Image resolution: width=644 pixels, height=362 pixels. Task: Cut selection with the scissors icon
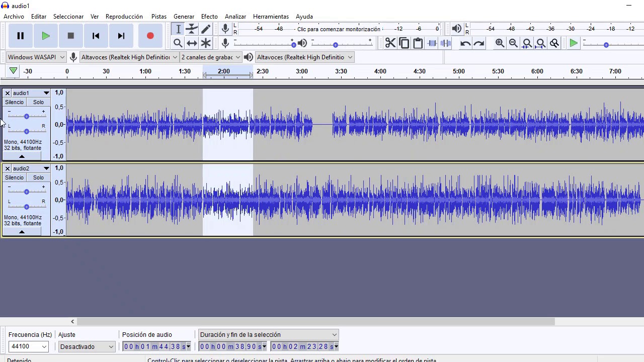click(x=390, y=43)
